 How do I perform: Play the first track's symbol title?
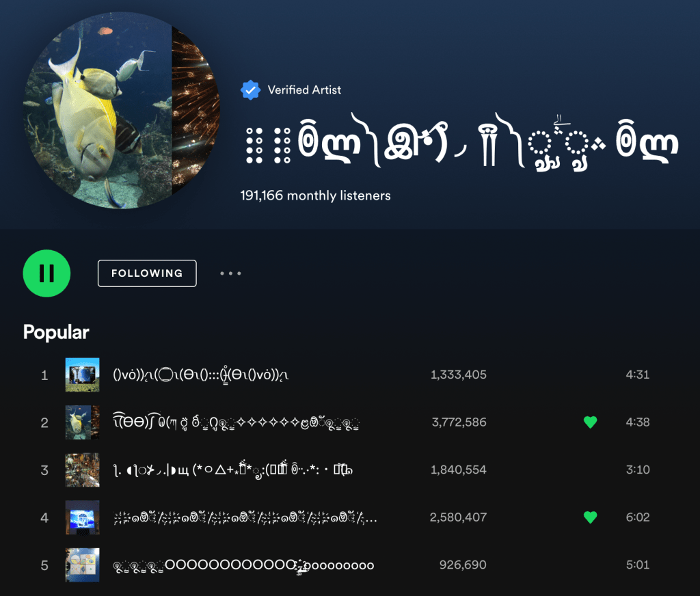(205, 375)
